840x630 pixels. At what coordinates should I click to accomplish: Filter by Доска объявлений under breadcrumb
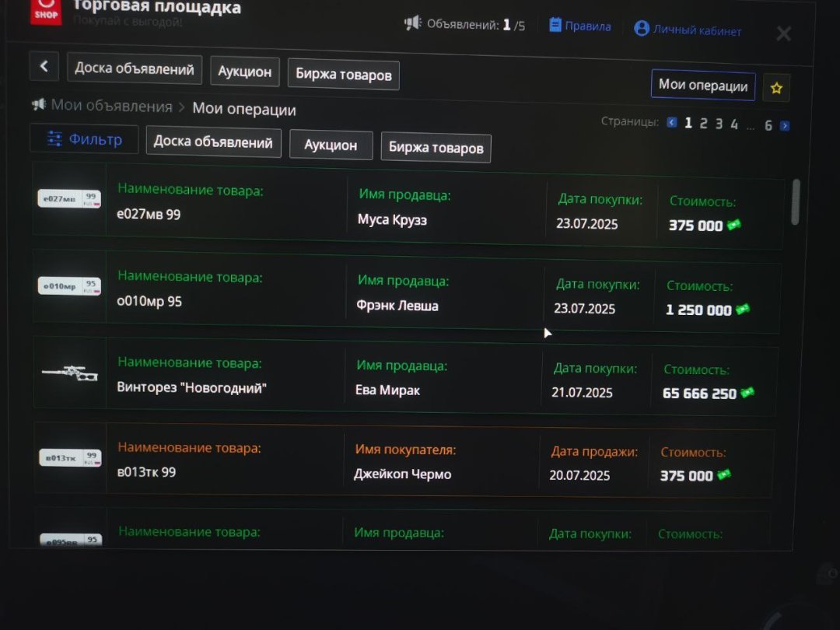pyautogui.click(x=213, y=142)
